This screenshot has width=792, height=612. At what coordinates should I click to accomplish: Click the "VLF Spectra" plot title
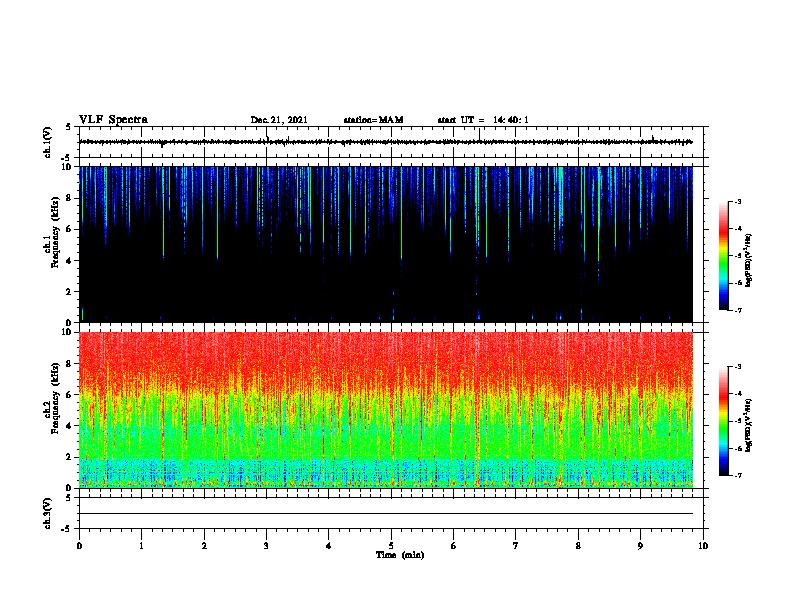pos(113,120)
